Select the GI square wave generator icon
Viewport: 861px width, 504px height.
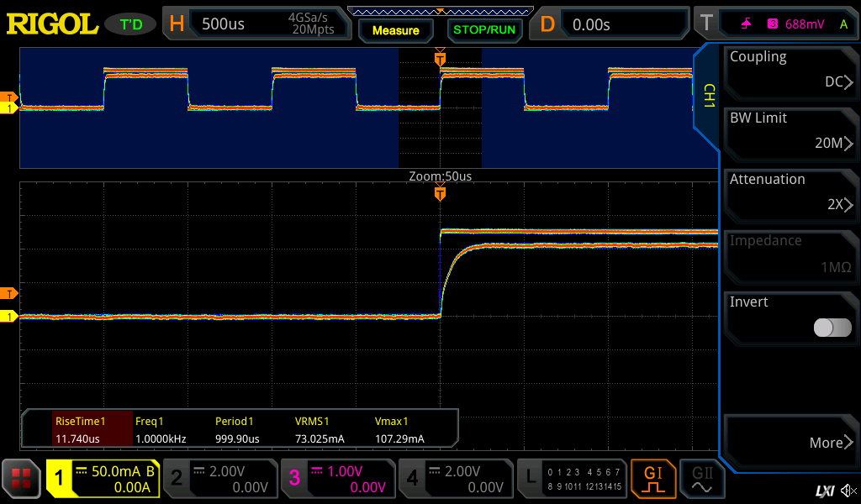click(653, 479)
